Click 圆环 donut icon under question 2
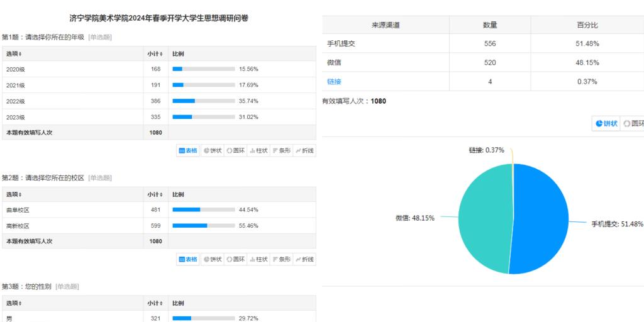 tap(236, 259)
